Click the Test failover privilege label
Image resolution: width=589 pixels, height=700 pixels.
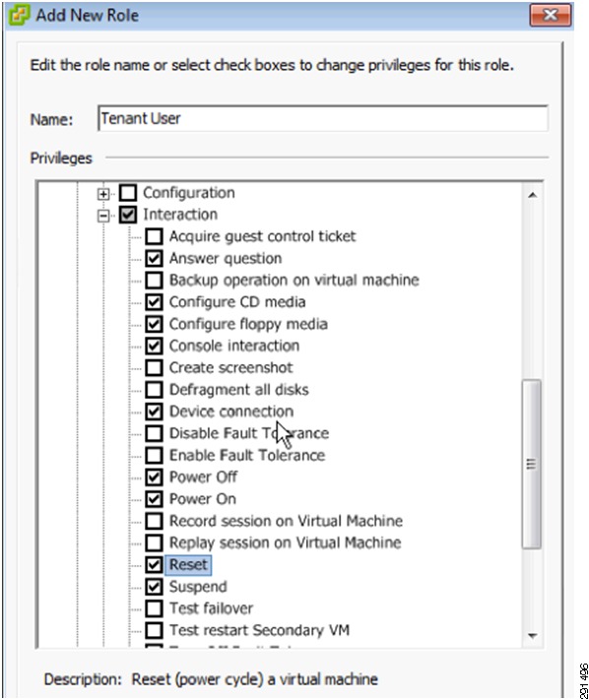coord(211,608)
